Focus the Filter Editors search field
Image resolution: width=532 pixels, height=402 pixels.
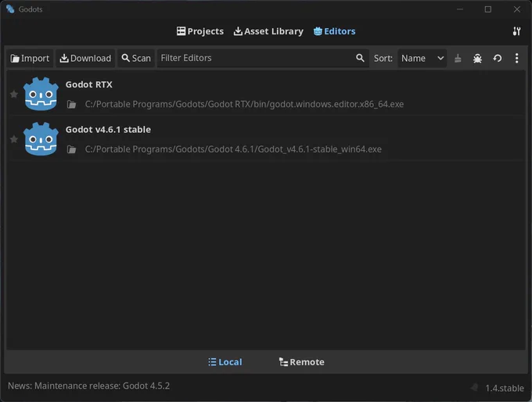tap(263, 59)
